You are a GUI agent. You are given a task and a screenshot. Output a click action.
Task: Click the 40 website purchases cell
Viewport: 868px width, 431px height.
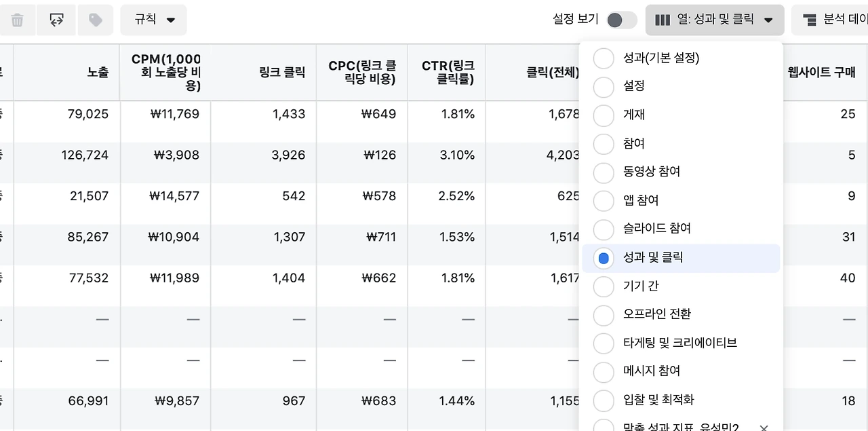(x=848, y=278)
